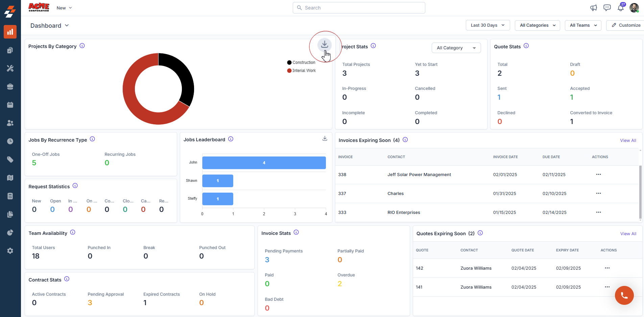Open settings gear in the sidebar

click(x=10, y=251)
